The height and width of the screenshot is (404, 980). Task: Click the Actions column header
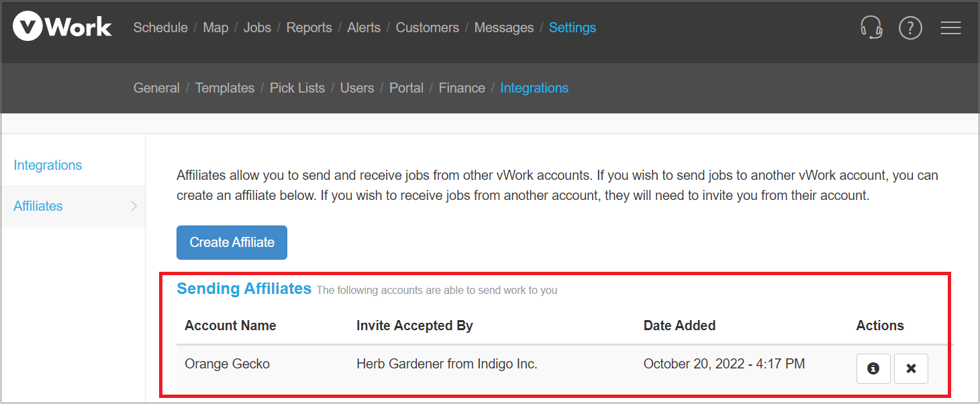pos(880,325)
